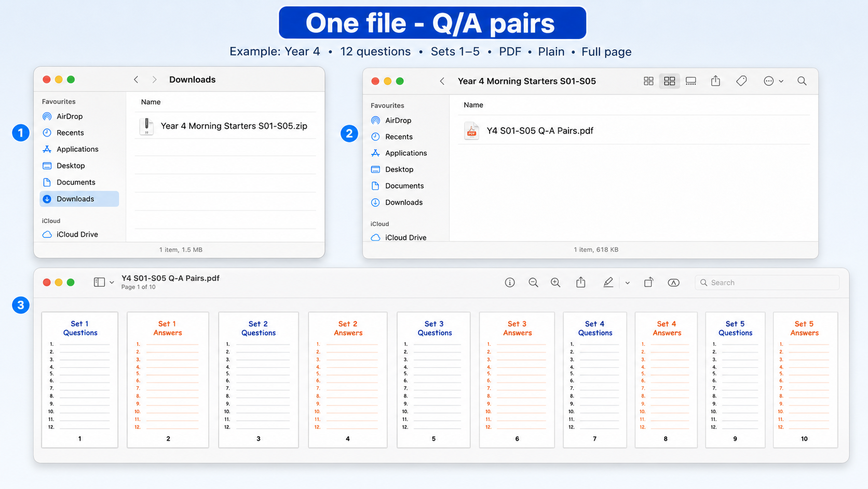Image resolution: width=868 pixels, height=489 pixels.
Task: Toggle the Preview sidebar view button
Action: 99,282
